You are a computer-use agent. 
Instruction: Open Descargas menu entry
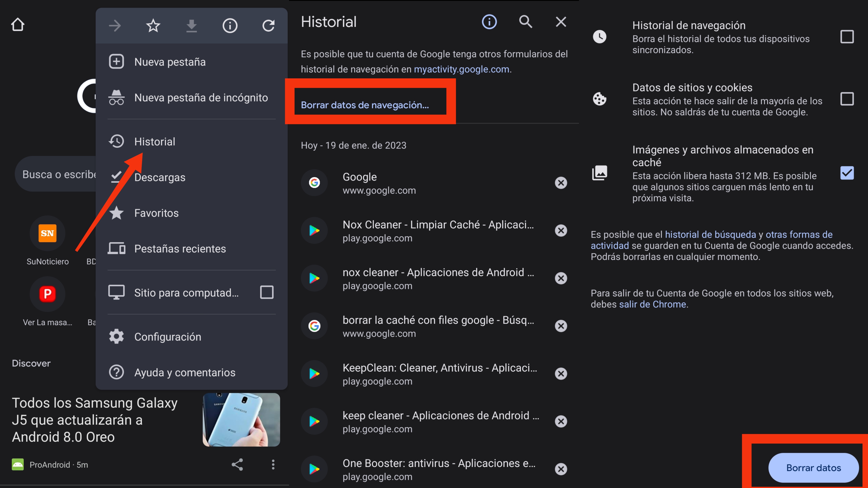pyautogui.click(x=191, y=177)
